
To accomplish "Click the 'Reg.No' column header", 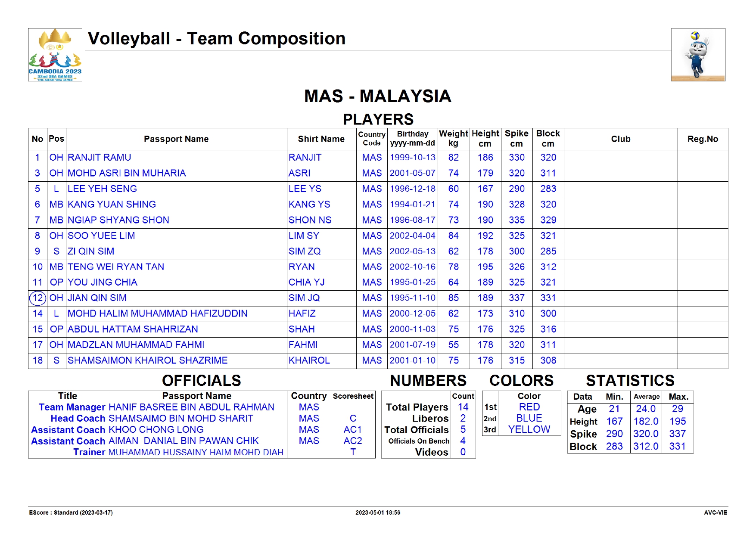I will pyautogui.click(x=703, y=139).
